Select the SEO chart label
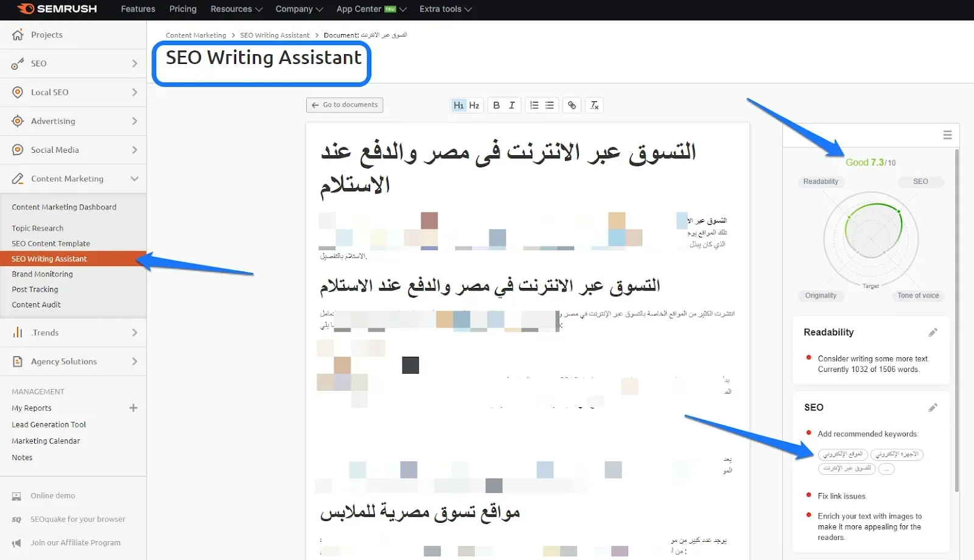This screenshot has height=560, width=974. [920, 181]
